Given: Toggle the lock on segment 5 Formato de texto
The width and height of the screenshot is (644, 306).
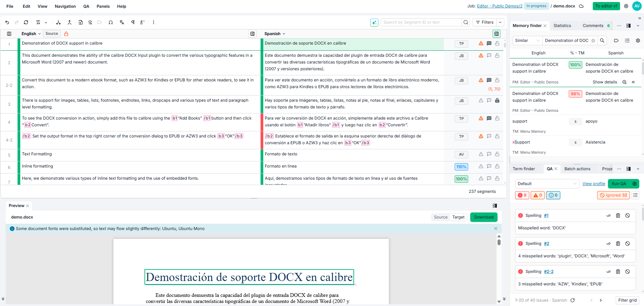Looking at the screenshot, I should [x=497, y=154].
